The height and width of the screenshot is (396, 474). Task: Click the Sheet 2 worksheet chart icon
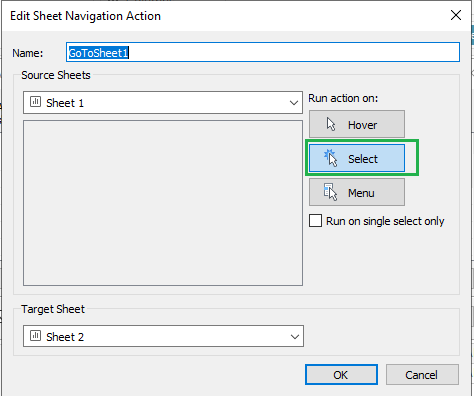click(35, 336)
